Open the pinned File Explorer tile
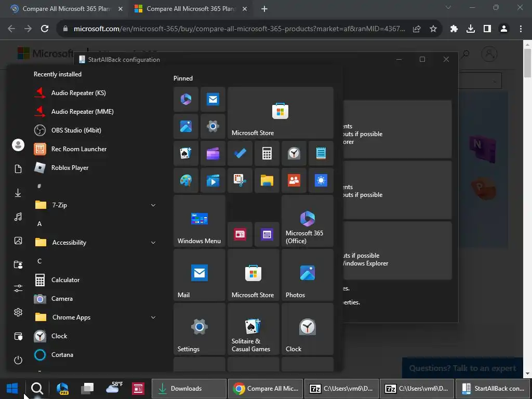Image resolution: width=532 pixels, height=399 pixels. [x=267, y=180]
